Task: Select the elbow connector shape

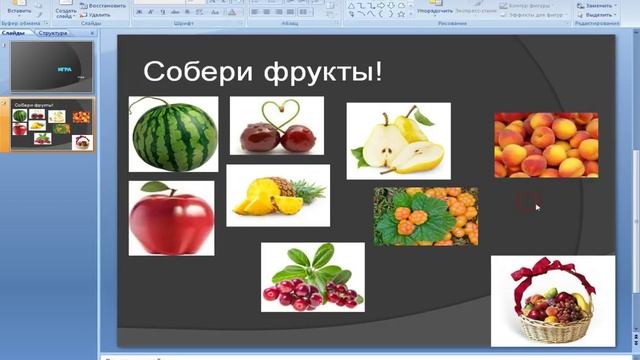Action: [x=361, y=6]
